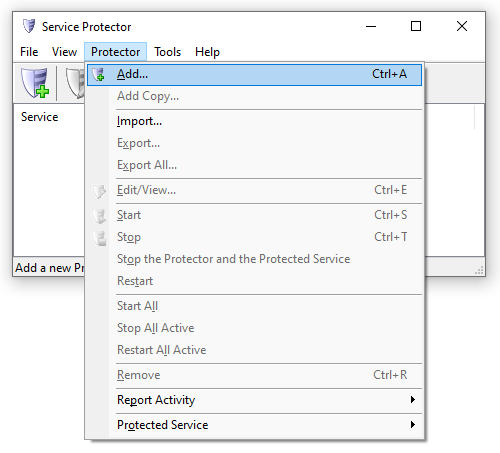Select the Stop menu entry with Ctrl+T

click(x=254, y=237)
